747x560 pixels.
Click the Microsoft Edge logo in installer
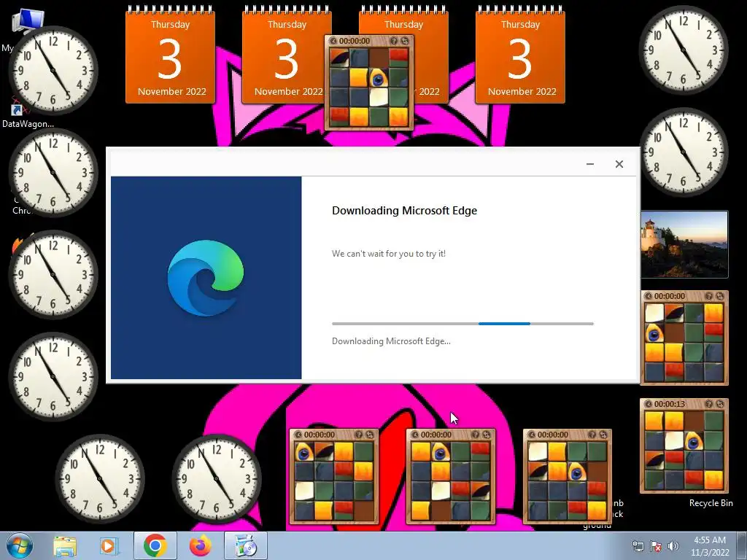(206, 278)
